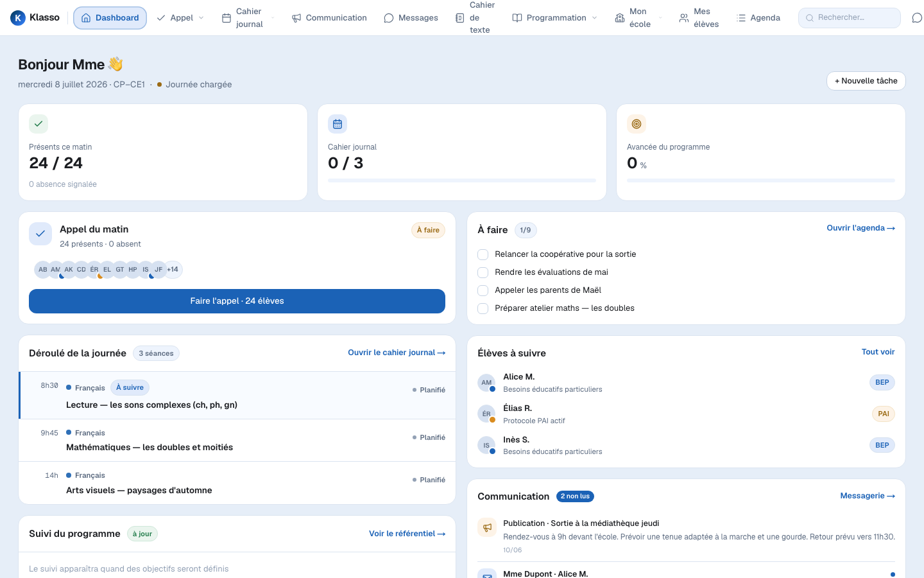924x578 pixels.
Task: Open the Mes élèves section
Action: click(x=699, y=18)
